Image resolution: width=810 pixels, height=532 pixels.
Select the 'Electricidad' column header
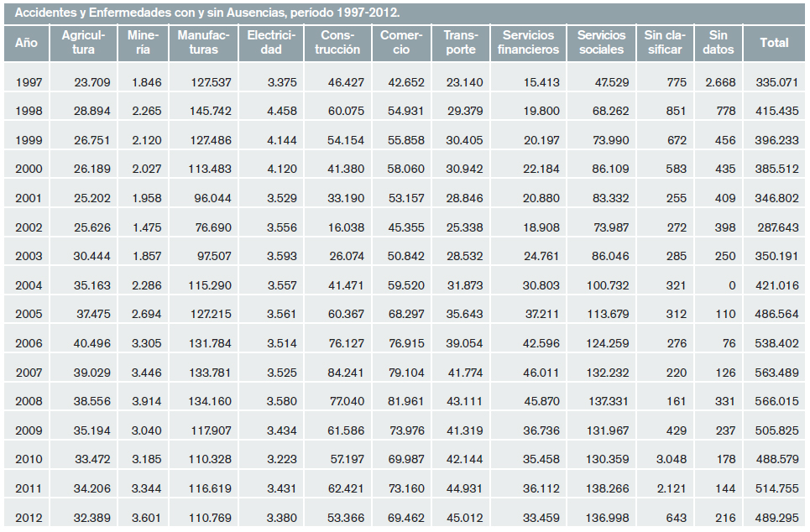[x=271, y=43]
